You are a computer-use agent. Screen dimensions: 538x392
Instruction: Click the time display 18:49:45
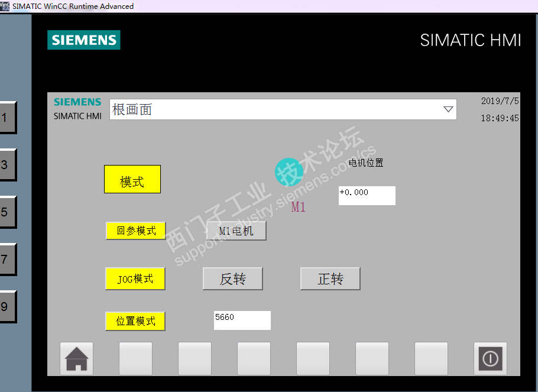500,118
